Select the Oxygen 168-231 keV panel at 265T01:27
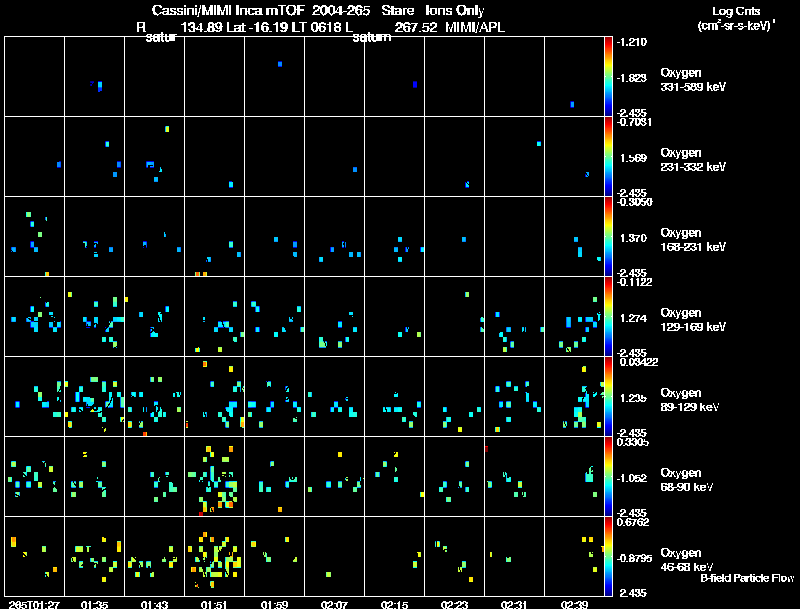Viewport: 800px width, 609px height. 34,236
